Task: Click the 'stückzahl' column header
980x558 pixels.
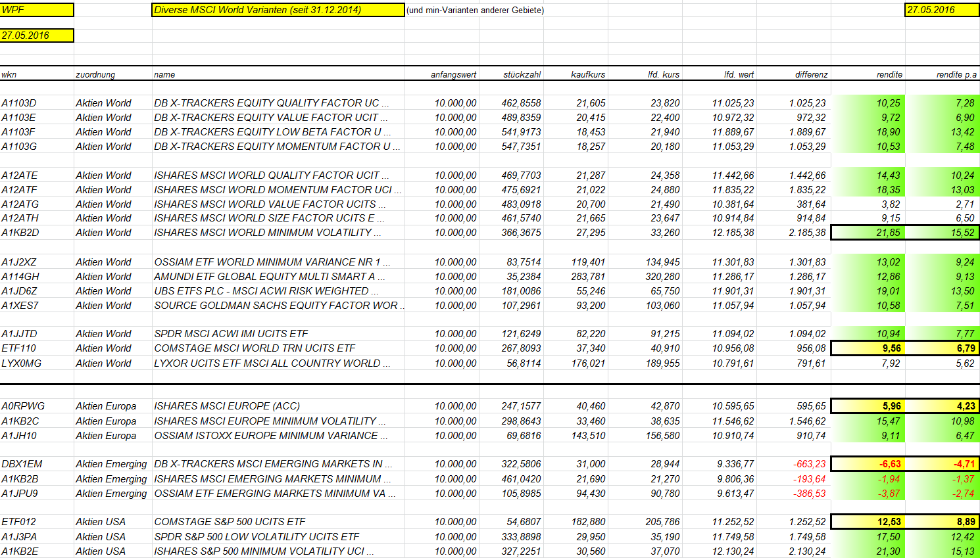Action: click(x=522, y=75)
